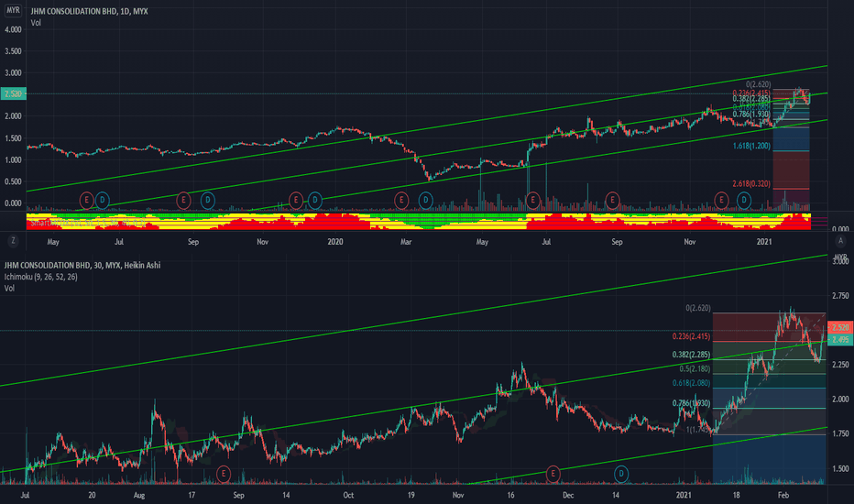Click the green 2.495 price label
854x504 pixels.
[840, 339]
